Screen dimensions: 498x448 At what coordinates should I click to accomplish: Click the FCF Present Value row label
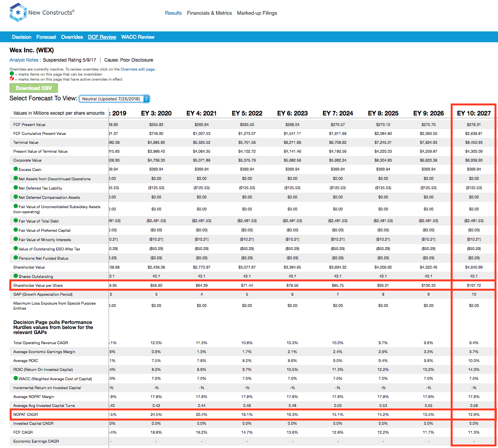tap(29, 124)
